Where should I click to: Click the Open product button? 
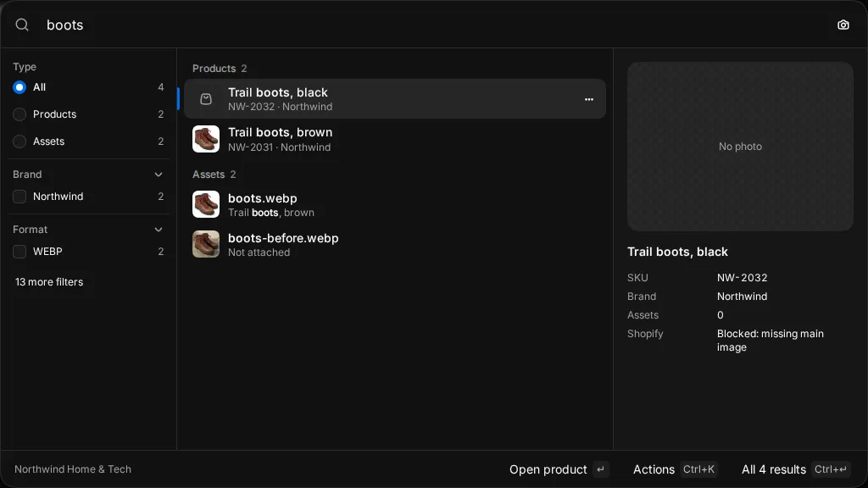[x=559, y=469]
